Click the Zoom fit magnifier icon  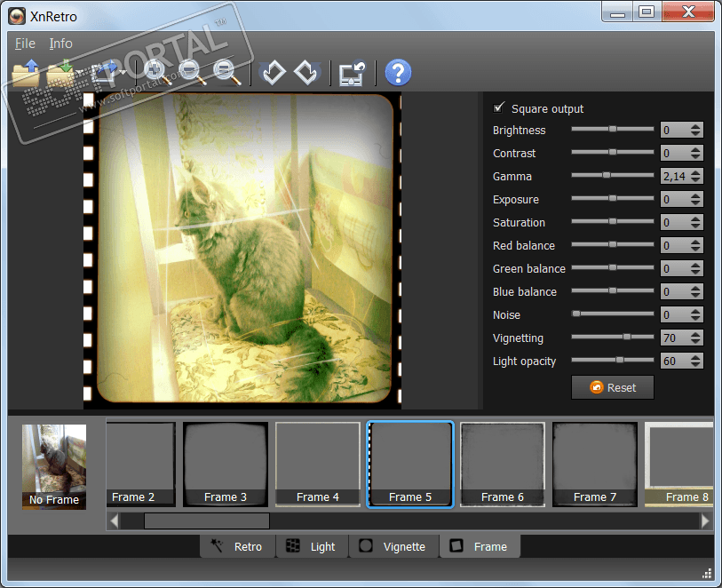point(227,73)
